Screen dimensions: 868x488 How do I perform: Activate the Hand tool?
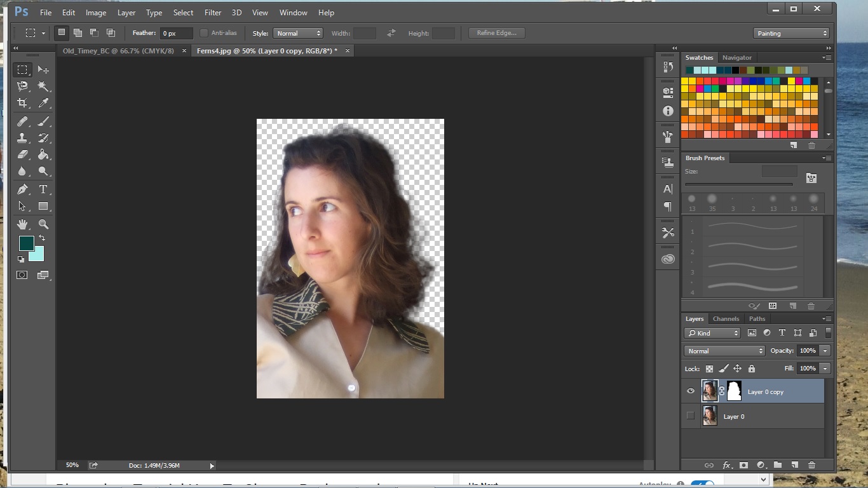(x=22, y=224)
